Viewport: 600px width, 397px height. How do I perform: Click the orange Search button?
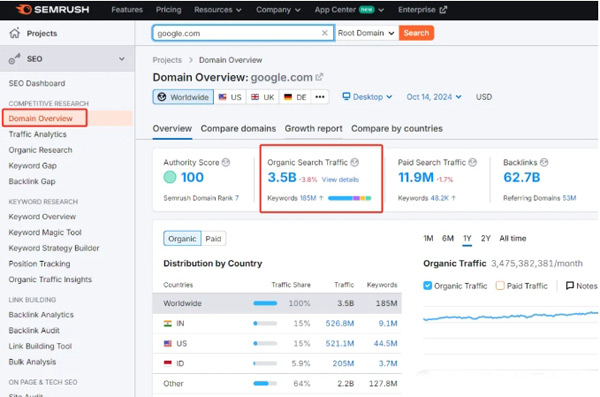point(416,33)
